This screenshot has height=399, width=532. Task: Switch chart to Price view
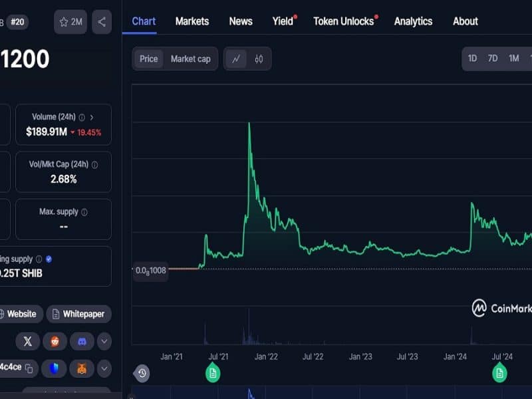[x=148, y=59]
